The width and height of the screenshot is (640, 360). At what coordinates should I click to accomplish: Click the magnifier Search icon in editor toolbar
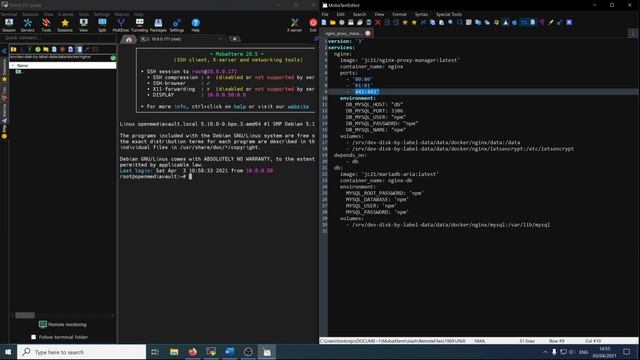[x=450, y=22]
